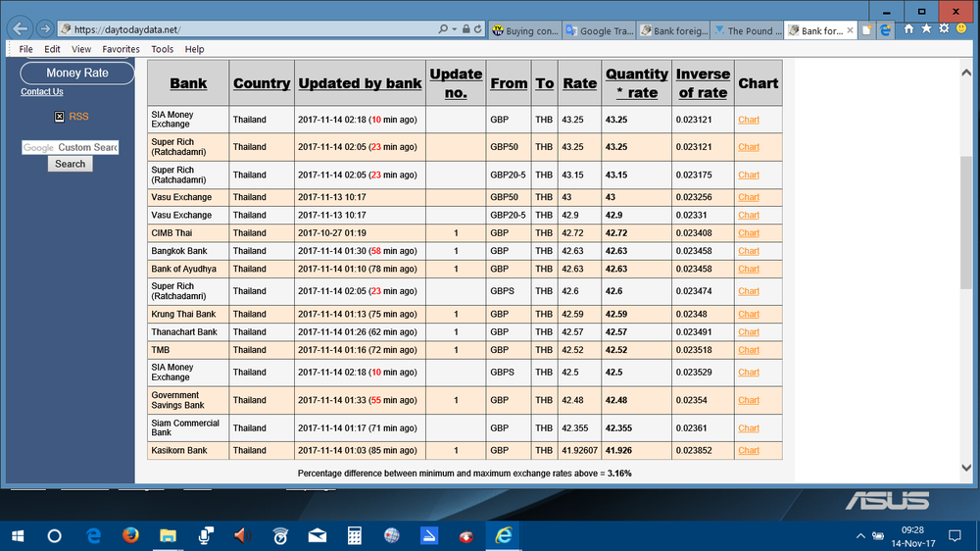Image resolution: width=980 pixels, height=551 pixels.
Task: Open Chart link for TMB row
Action: tap(749, 350)
